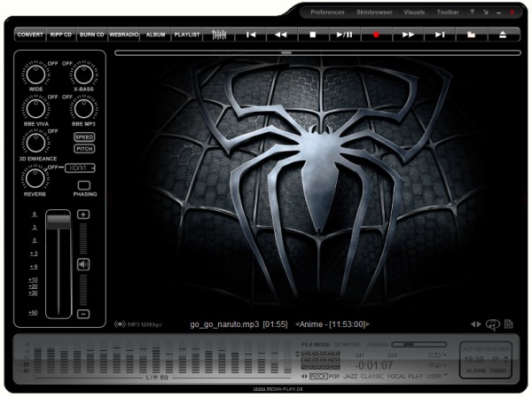
Task: Select the CLASSIC equalizer preset
Action: 372,377
